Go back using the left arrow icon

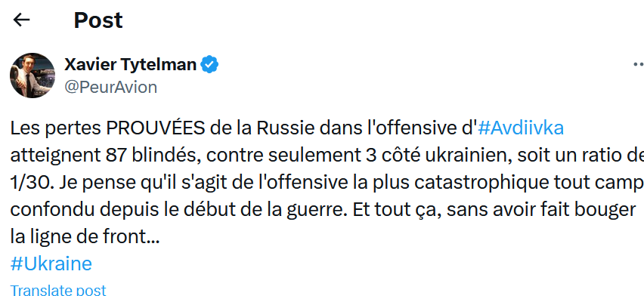21,20
